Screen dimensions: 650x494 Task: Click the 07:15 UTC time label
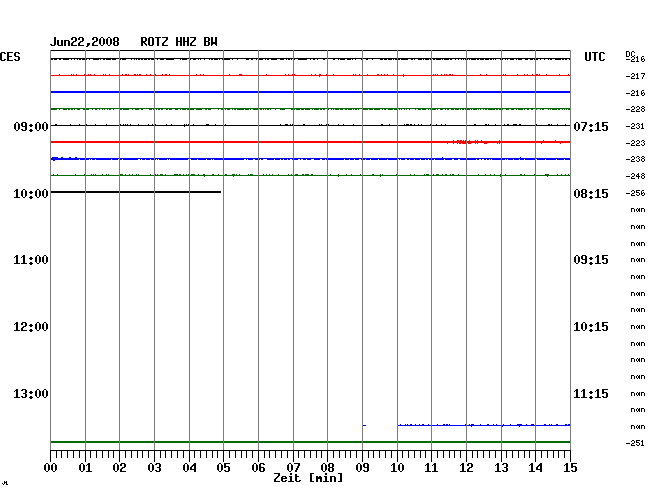point(591,126)
